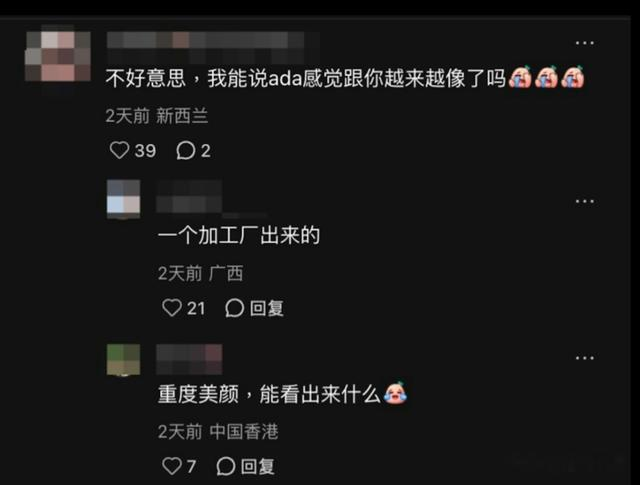This screenshot has width=640, height=485.
Task: Click 回复 under the 广西 comment
Action: 267,308
